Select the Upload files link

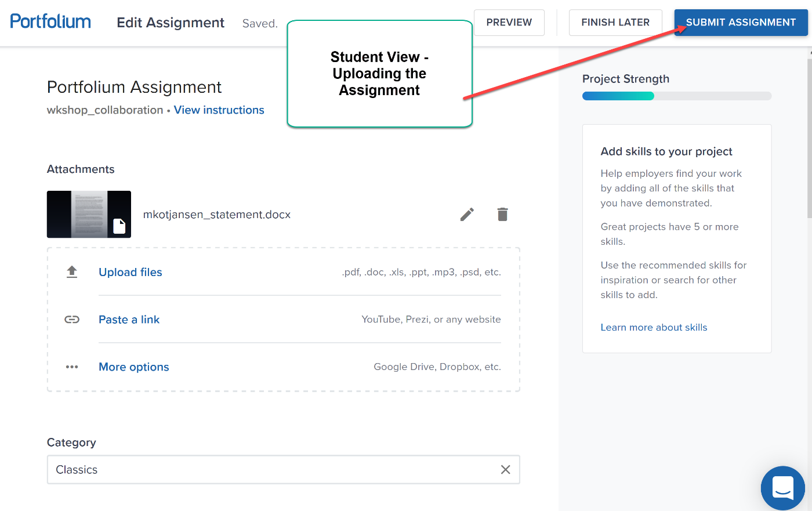point(130,272)
